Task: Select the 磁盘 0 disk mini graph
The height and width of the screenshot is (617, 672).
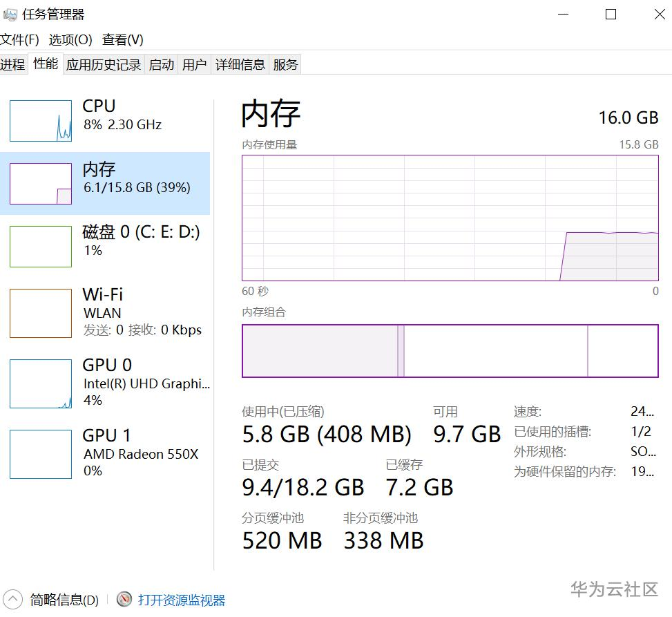Action: 41,247
